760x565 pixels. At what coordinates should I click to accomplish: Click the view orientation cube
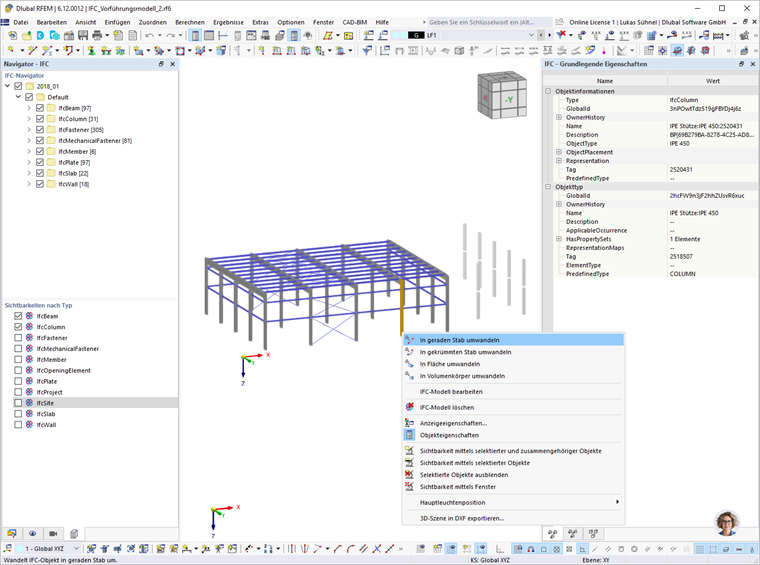pyautogui.click(x=502, y=95)
